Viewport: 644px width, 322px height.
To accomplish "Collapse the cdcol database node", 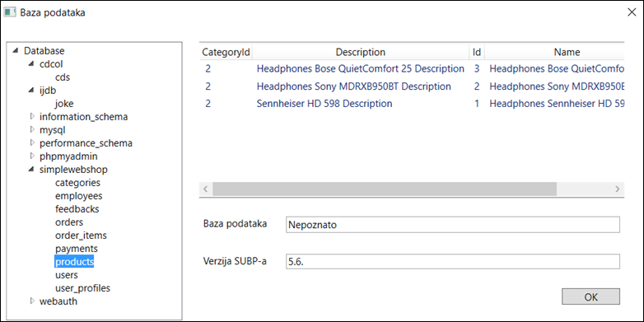I will point(31,64).
